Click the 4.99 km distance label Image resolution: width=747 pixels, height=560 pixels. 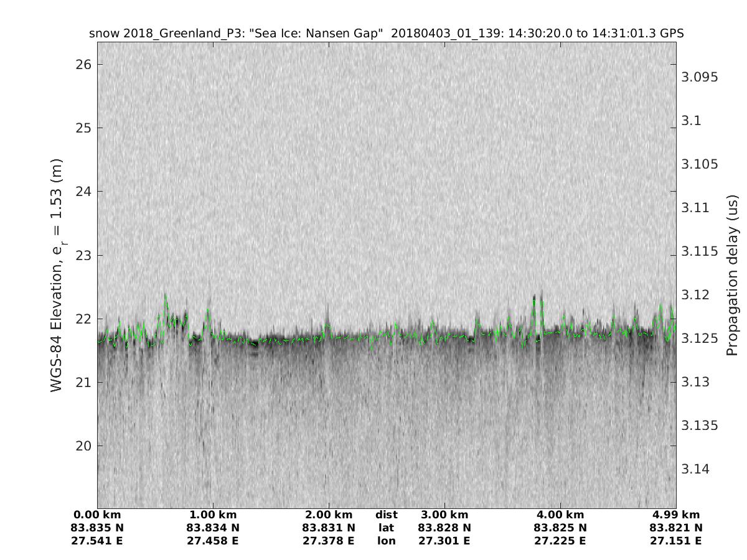676,515
